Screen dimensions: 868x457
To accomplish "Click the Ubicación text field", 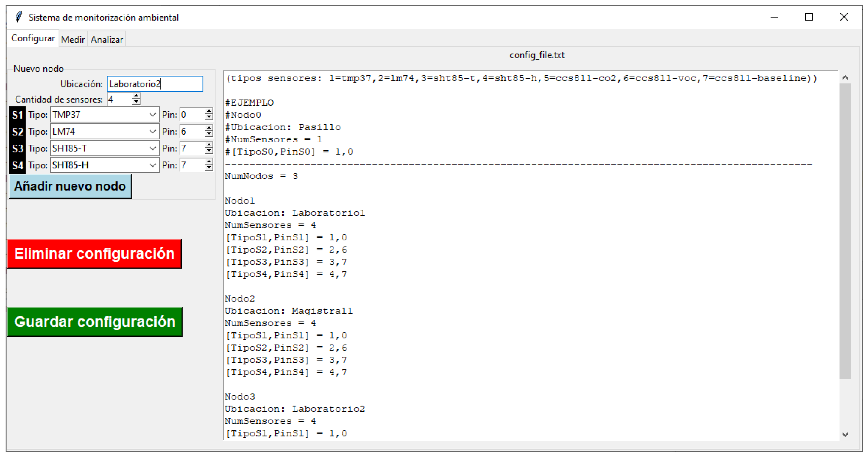I will [x=155, y=84].
